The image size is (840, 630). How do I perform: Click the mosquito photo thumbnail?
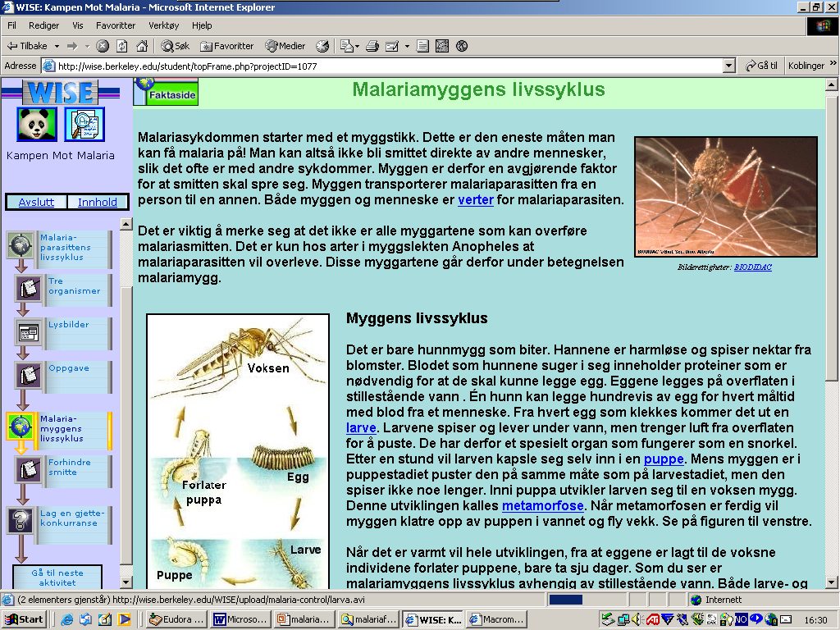[x=726, y=197]
